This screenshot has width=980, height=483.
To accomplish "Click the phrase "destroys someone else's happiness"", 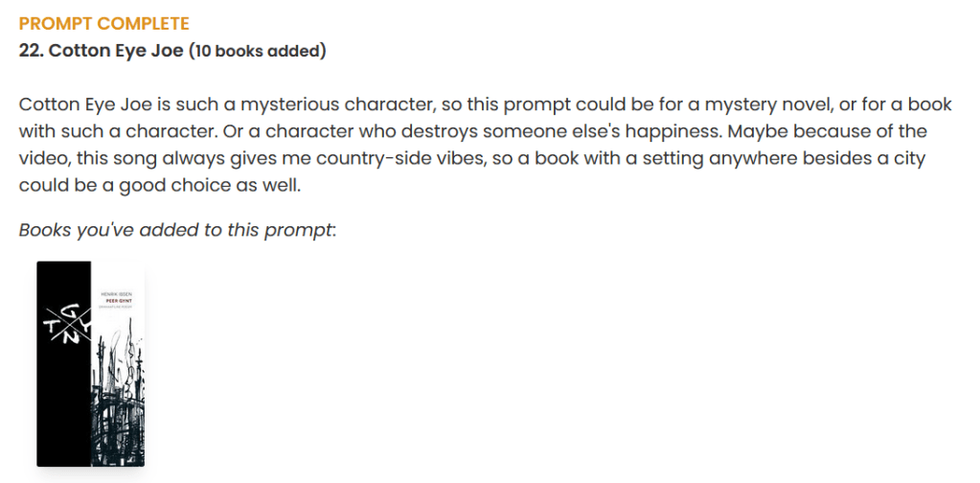I will 609,130.
